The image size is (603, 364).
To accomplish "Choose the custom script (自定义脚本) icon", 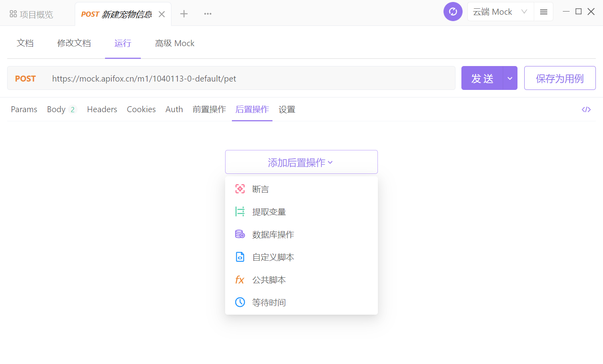I will 240,257.
